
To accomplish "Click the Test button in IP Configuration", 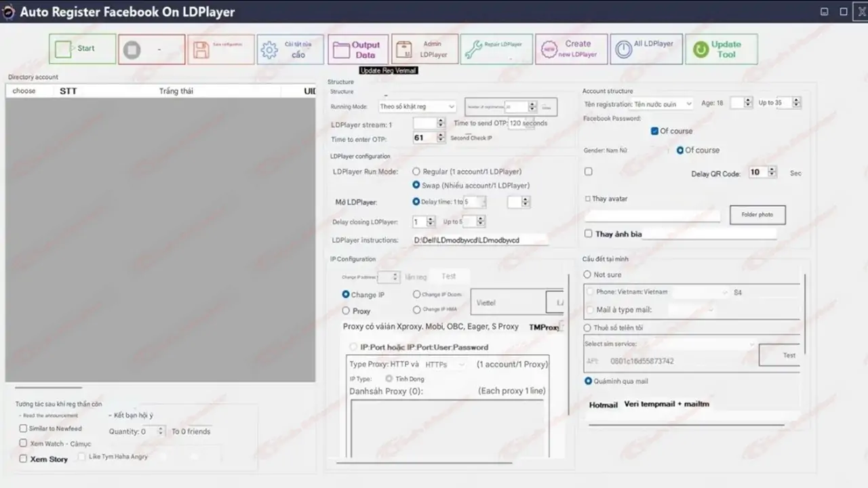I will 448,276.
